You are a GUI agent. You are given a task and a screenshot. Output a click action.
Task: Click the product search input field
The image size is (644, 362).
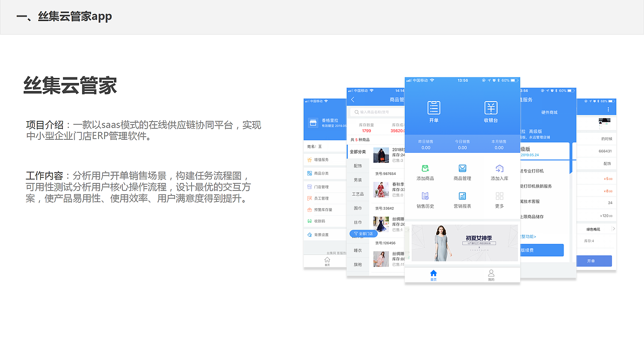[x=378, y=112]
